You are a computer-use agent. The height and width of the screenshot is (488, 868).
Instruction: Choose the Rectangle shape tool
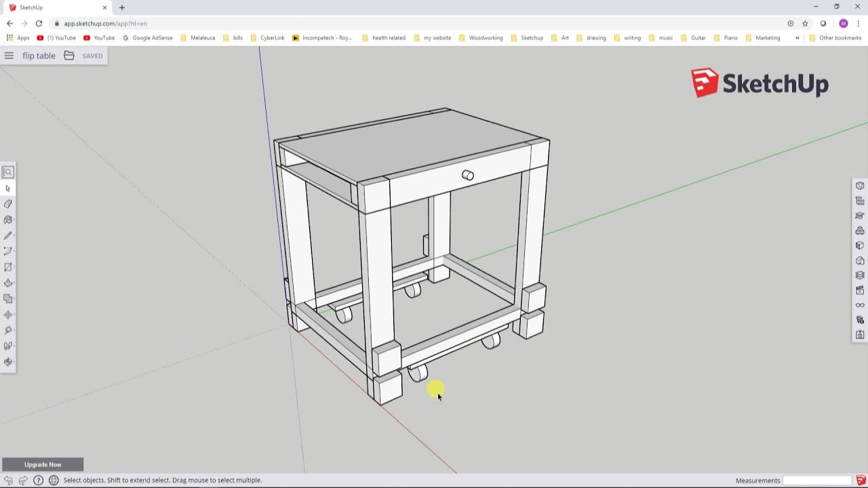coord(8,267)
